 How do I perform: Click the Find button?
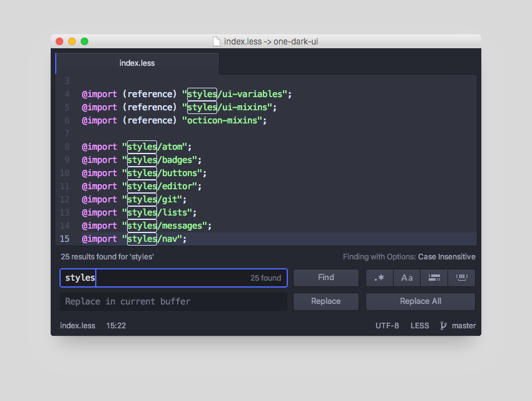pos(325,278)
